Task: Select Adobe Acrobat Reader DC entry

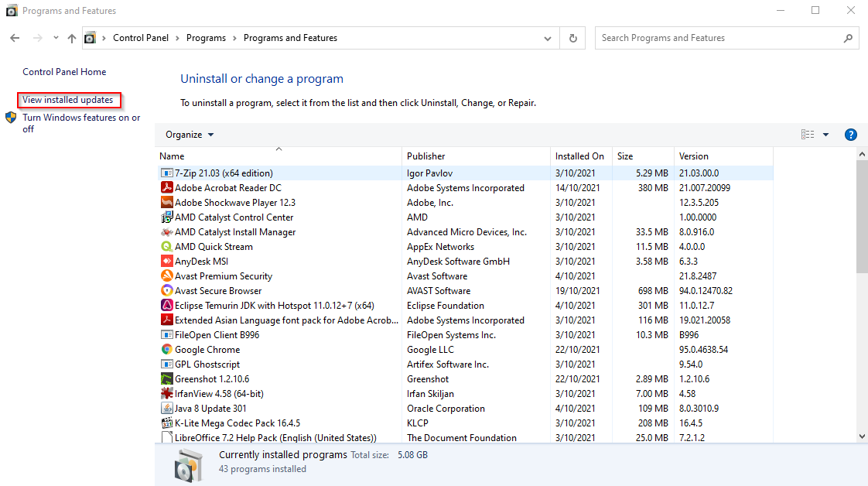Action: [228, 187]
